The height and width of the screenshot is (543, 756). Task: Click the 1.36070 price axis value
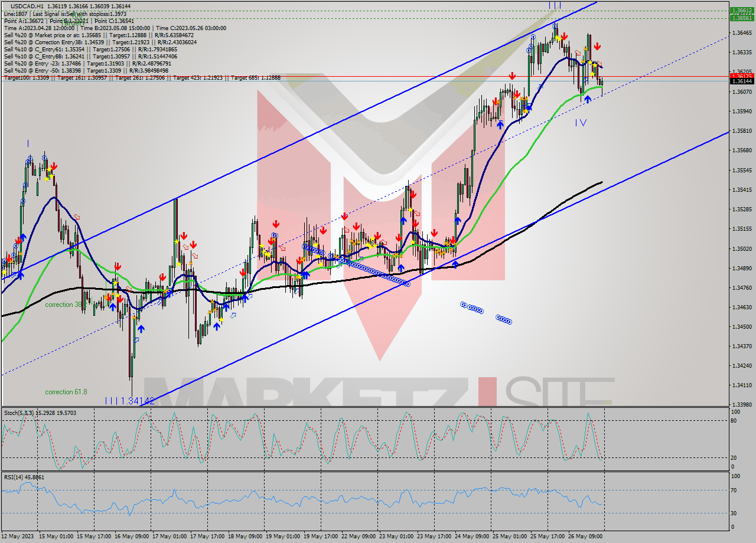(x=741, y=91)
